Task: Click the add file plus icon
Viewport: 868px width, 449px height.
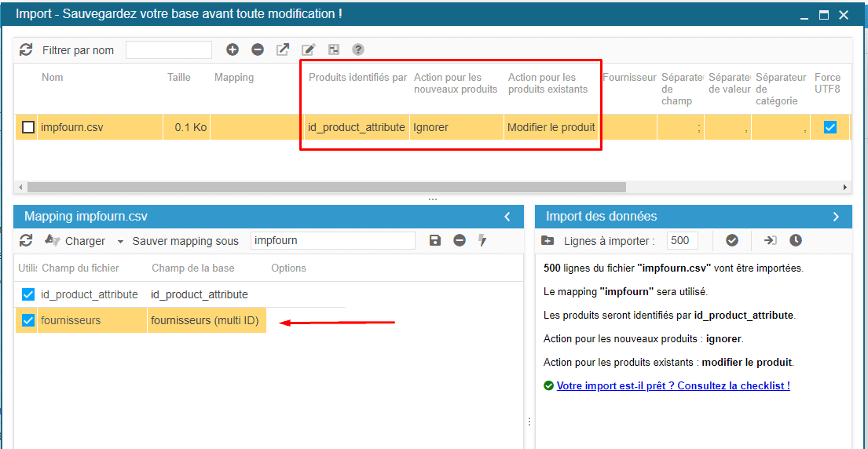Action: (233, 49)
